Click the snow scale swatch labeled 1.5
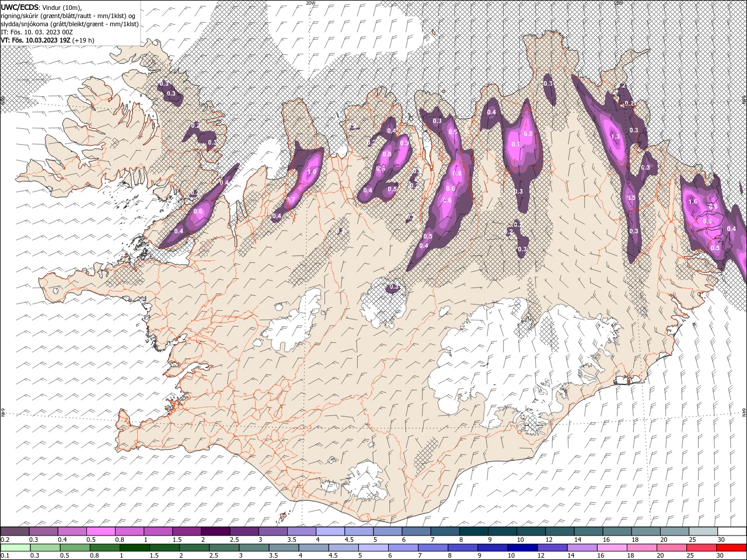Screen dimensions: 747x560 click(186, 531)
